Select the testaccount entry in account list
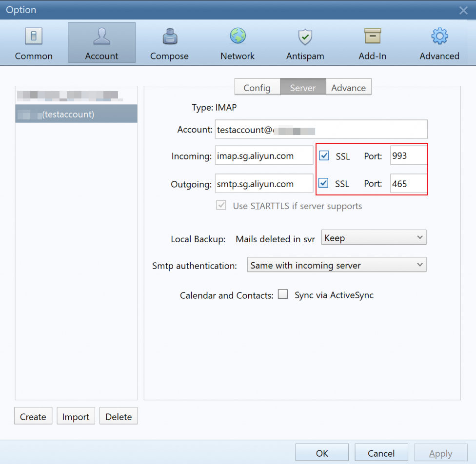Image resolution: width=476 pixels, height=464 pixels. pos(76,114)
